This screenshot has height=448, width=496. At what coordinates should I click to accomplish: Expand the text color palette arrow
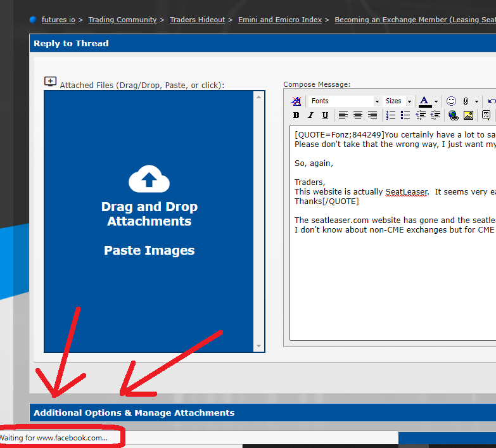click(436, 101)
